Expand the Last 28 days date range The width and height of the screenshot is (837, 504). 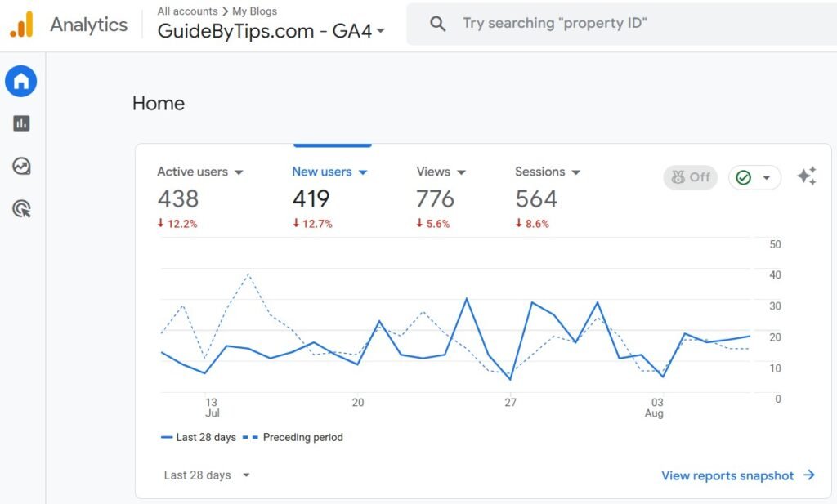click(x=207, y=475)
